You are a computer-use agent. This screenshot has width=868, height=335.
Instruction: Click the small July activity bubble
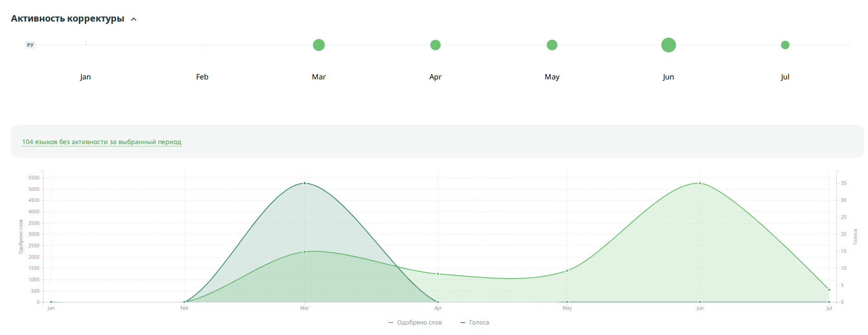coord(785,45)
